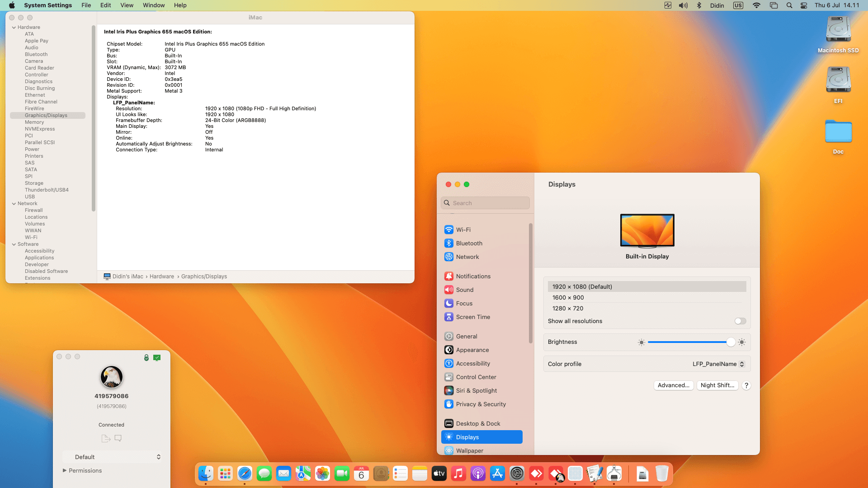Click the Search field in System Settings
This screenshot has width=868, height=488.
pos(485,202)
